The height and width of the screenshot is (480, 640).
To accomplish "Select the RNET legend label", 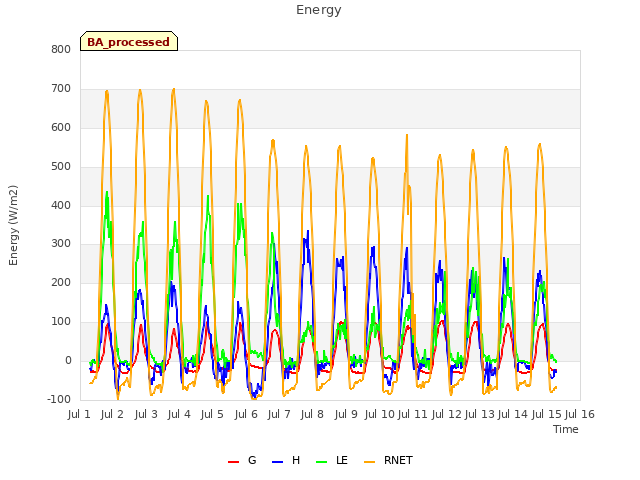I will tap(398, 460).
